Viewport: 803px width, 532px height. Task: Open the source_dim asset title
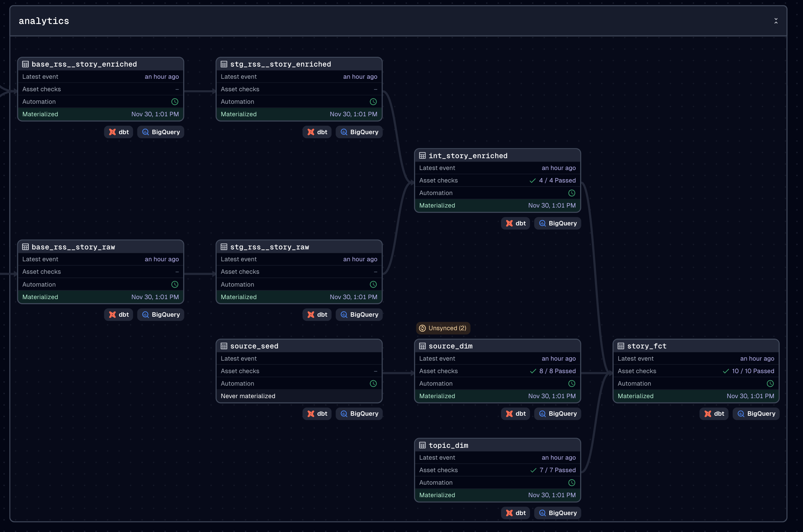point(450,346)
